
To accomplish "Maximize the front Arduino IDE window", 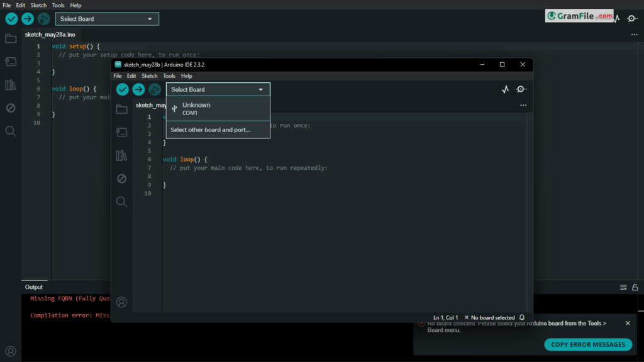I will pyautogui.click(x=502, y=65).
